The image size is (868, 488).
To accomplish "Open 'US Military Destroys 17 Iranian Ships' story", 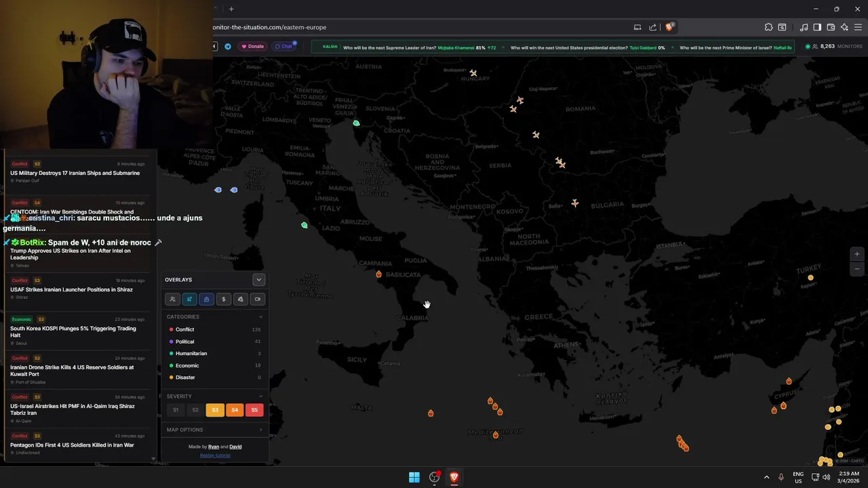I will [77, 172].
